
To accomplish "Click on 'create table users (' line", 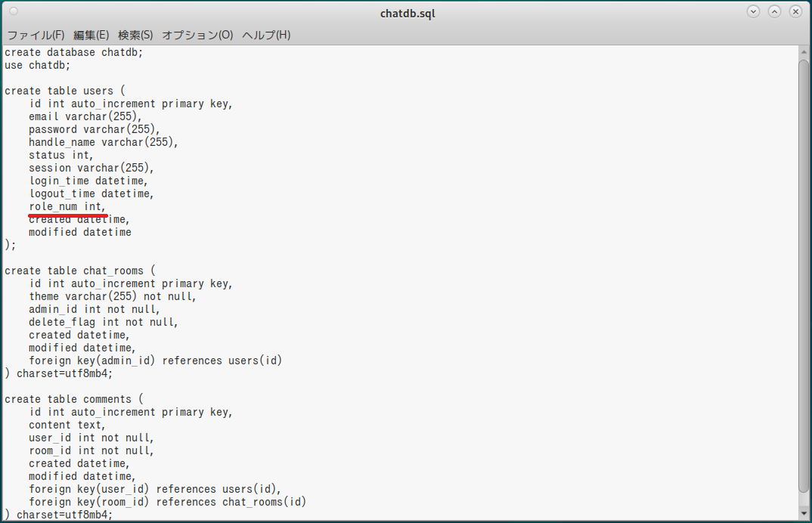I will tap(65, 91).
